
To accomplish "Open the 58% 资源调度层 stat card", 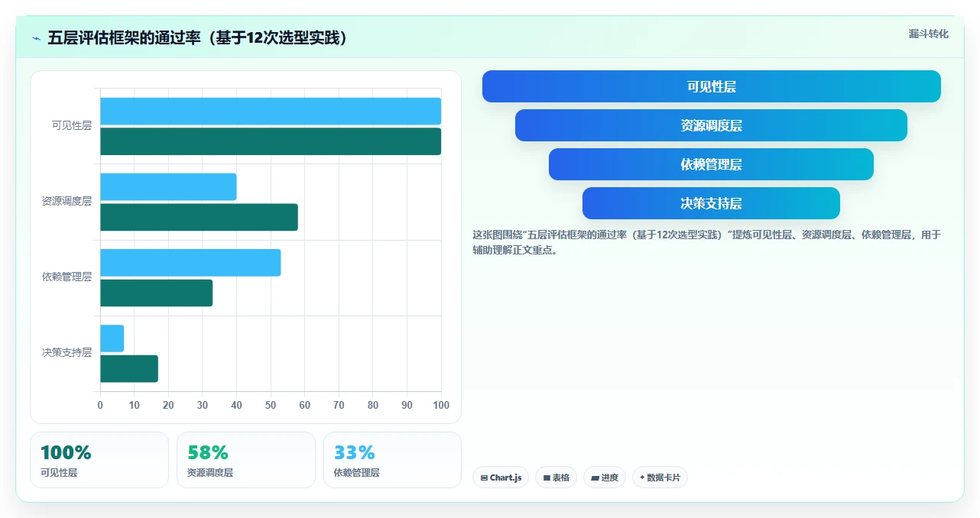I will click(246, 460).
